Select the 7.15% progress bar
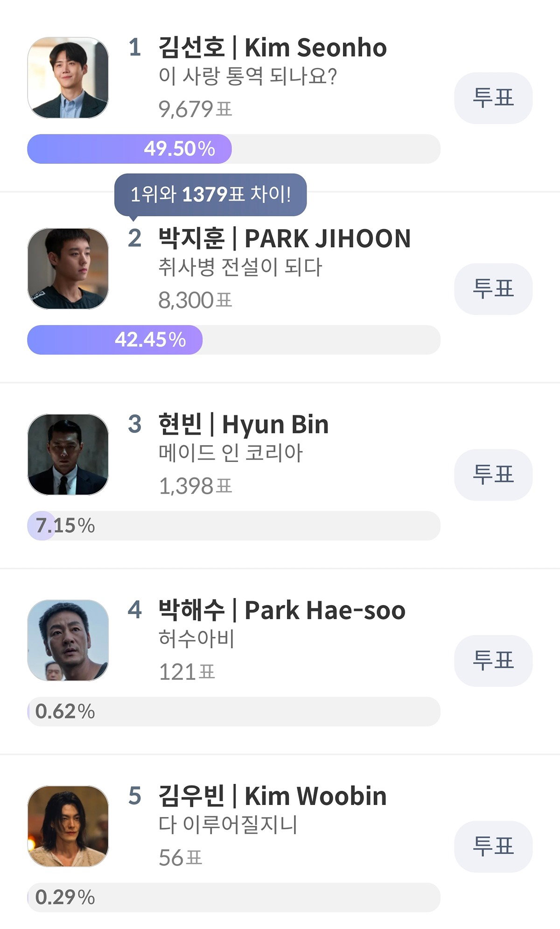This screenshot has width=560, height=929. tap(234, 526)
